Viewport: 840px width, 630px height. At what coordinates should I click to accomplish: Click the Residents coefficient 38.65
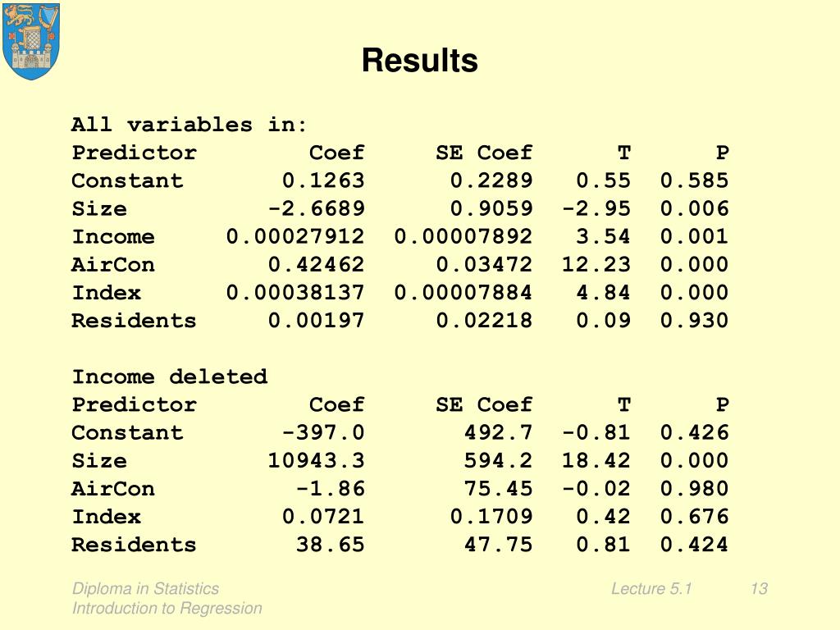(x=330, y=545)
